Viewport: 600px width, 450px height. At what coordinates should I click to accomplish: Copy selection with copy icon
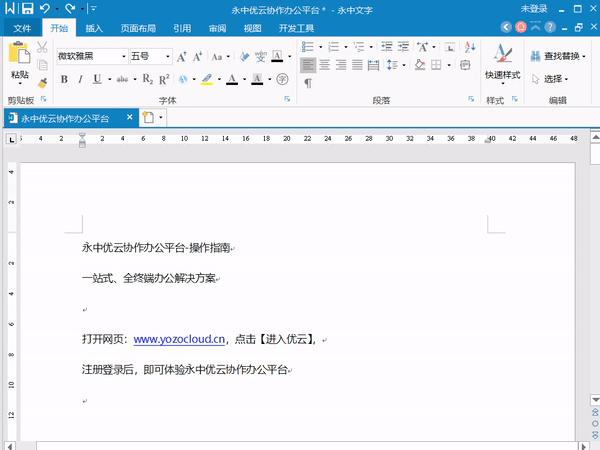(42, 65)
